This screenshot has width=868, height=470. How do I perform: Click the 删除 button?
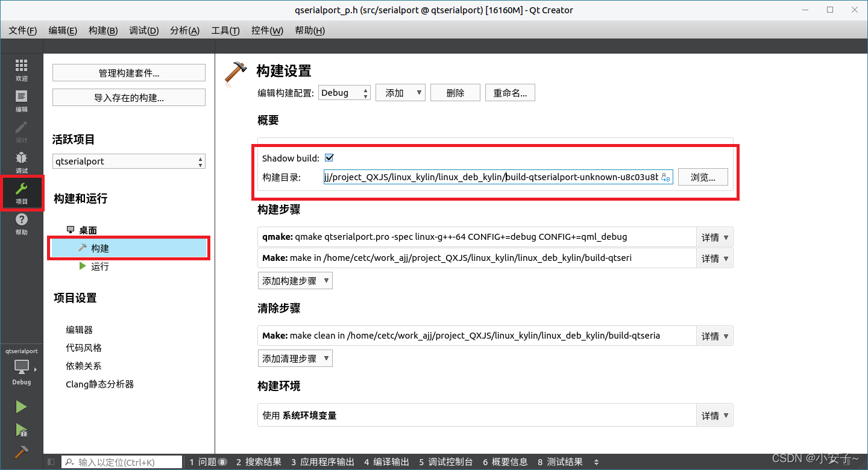coord(455,93)
